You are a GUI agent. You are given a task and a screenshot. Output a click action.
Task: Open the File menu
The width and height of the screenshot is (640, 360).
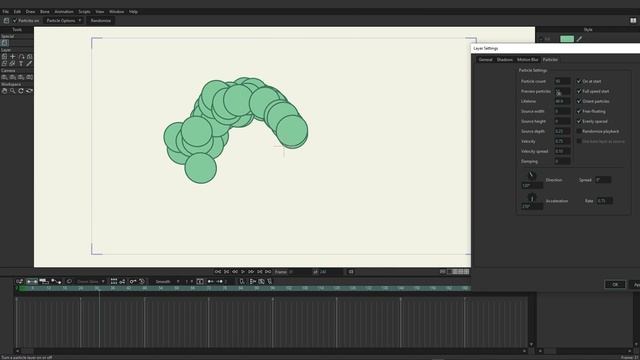(x=6, y=12)
